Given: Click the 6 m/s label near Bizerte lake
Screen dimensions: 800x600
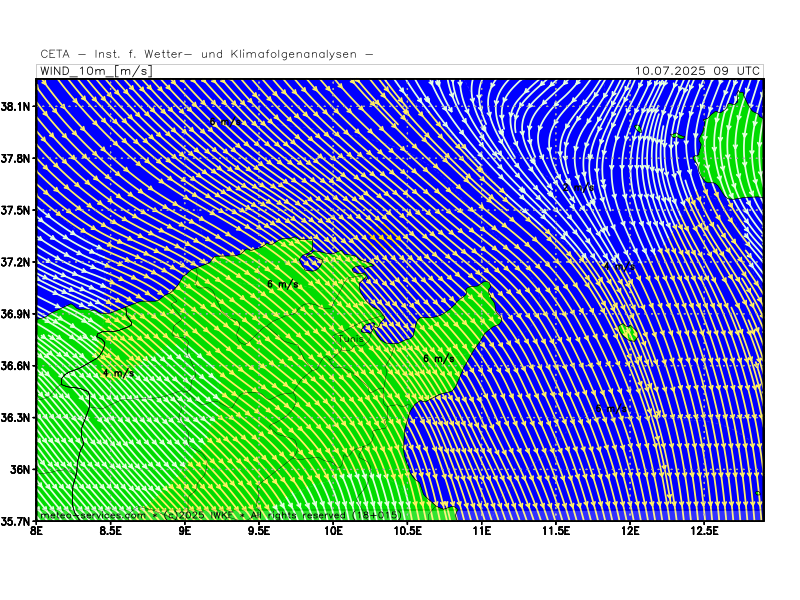Looking at the screenshot, I should coord(283,284).
